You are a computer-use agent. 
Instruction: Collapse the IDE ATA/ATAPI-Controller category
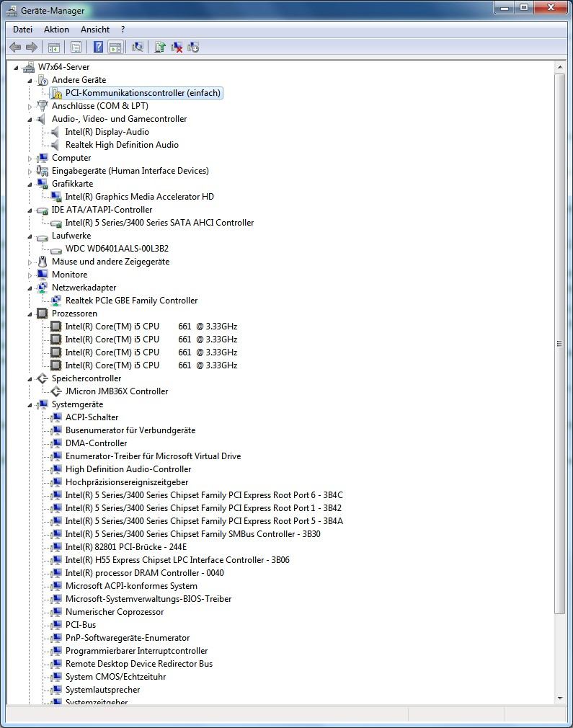coord(30,210)
